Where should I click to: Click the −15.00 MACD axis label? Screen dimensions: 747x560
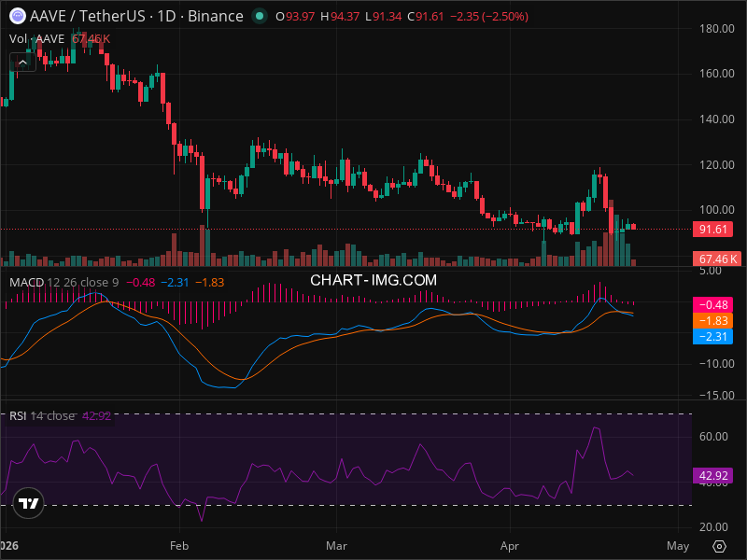point(716,395)
